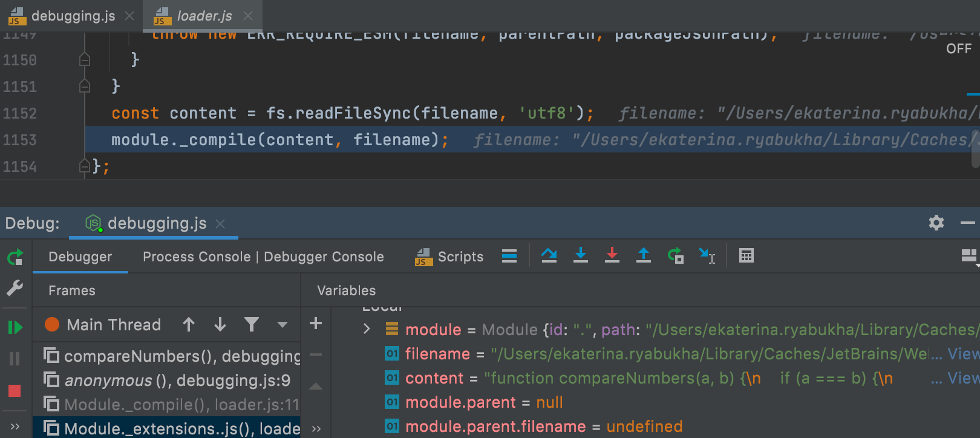Close the debugging.js debug session tab
Screen dimensions: 980x438
pos(220,224)
